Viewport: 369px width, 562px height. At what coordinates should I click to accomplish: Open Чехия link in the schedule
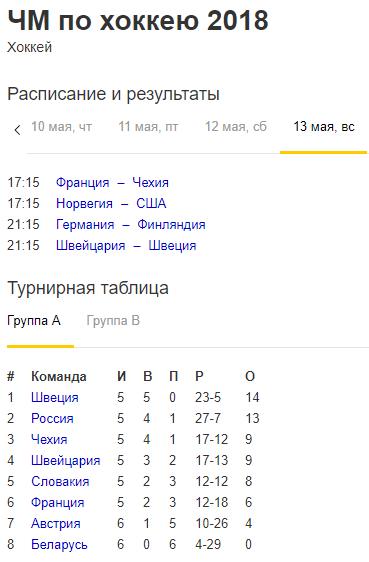click(150, 182)
